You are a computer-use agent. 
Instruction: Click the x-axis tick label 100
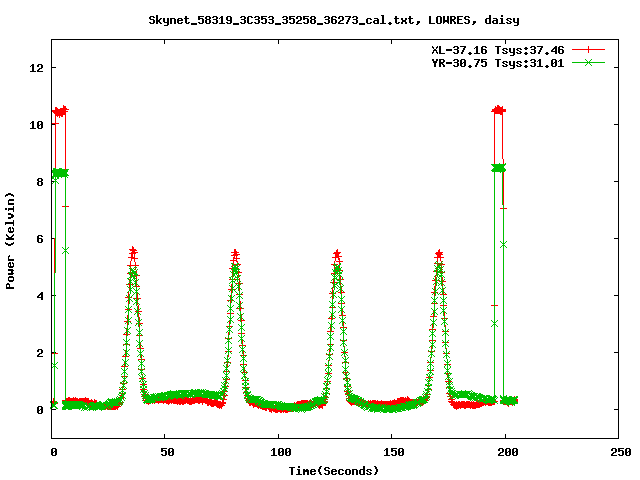click(x=279, y=452)
